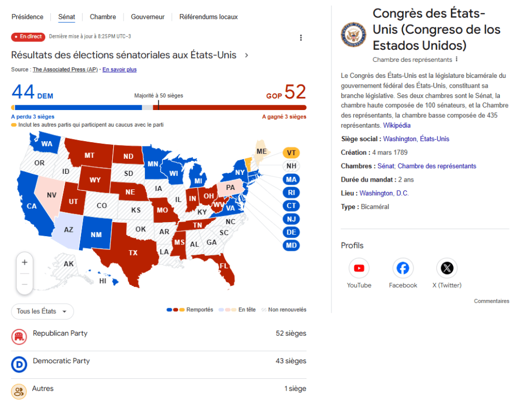Viewport: 532px width, 411px height.
Task: Expand Senate results title chevron arrow
Action: pos(246,55)
